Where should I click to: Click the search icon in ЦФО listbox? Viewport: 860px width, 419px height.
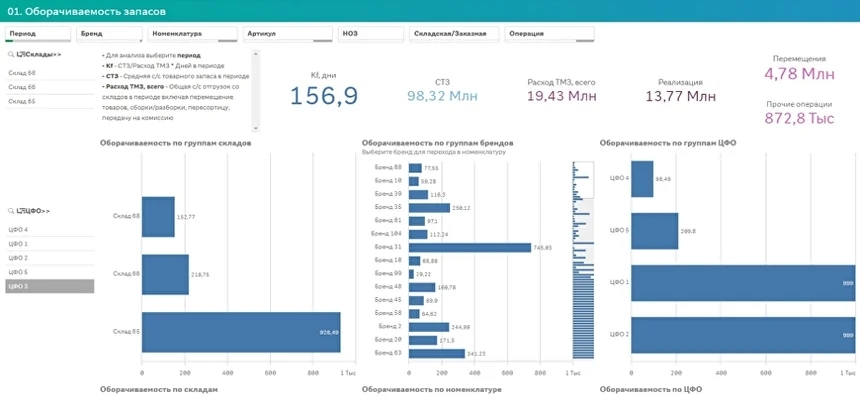click(x=11, y=211)
